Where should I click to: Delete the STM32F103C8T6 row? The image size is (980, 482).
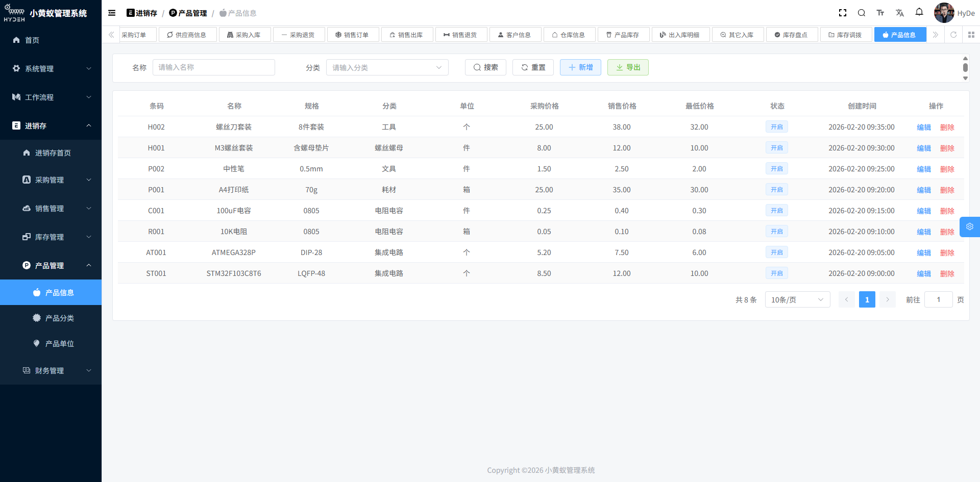click(947, 273)
